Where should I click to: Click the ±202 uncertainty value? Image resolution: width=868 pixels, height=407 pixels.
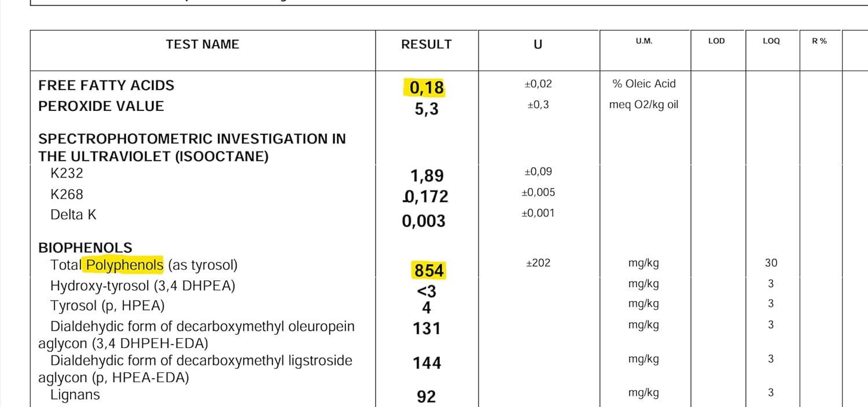click(538, 263)
